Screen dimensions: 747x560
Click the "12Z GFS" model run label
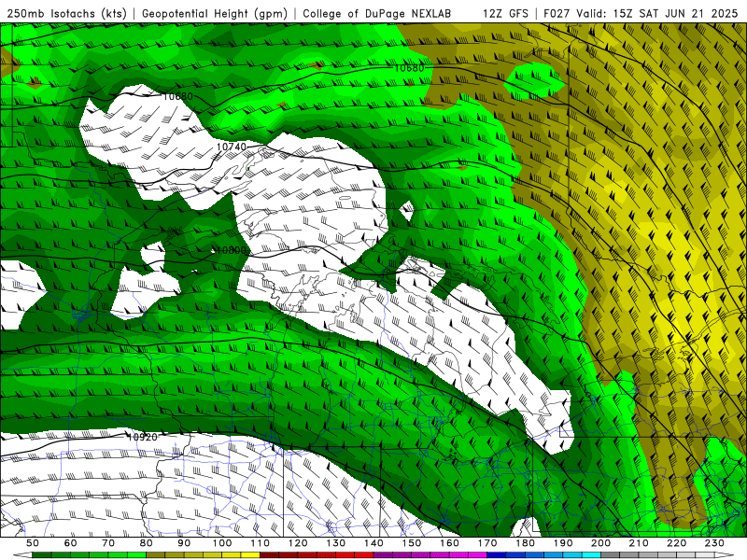pos(505,13)
